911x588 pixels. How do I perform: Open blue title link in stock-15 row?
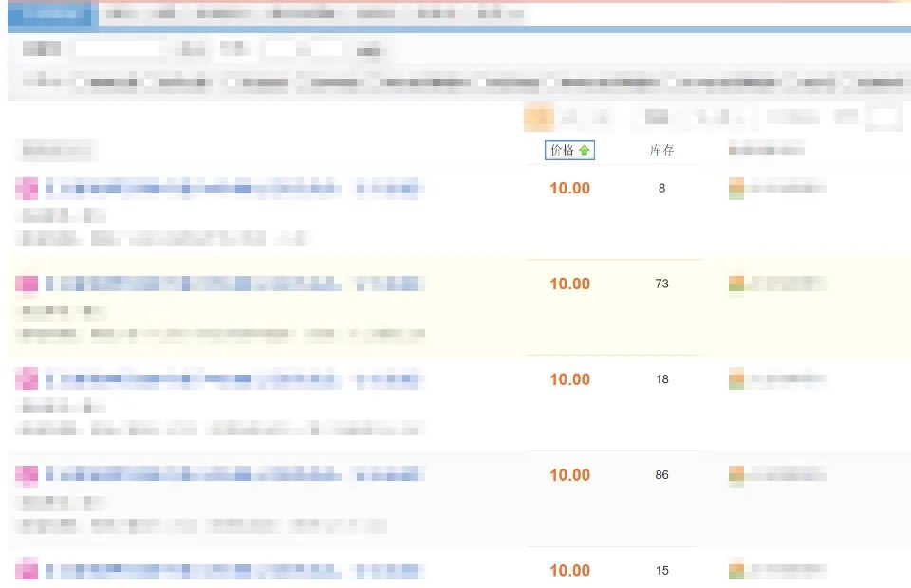tap(234, 571)
